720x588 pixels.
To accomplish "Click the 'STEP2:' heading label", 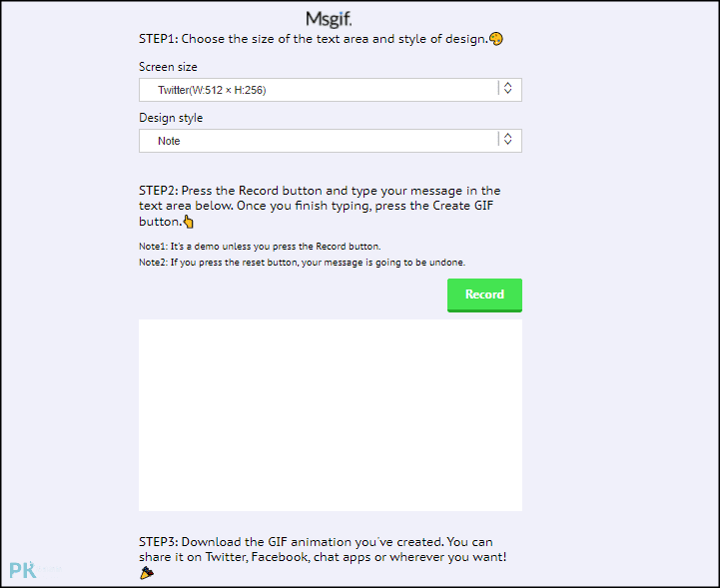I will (x=159, y=191).
